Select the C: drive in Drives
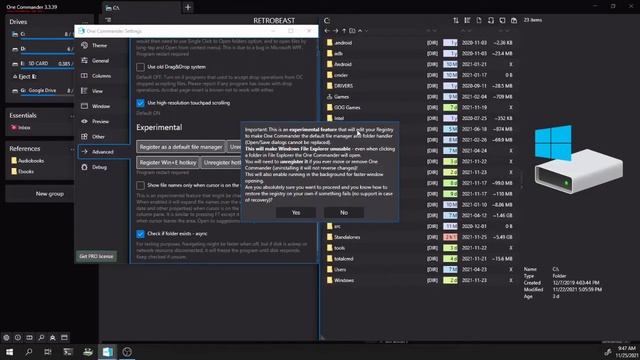The width and height of the screenshot is (640, 360). (x=42, y=34)
